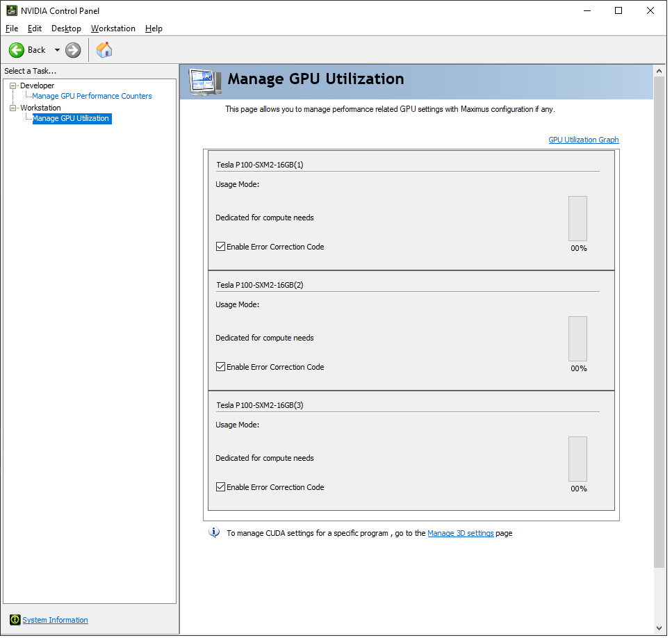The width and height of the screenshot is (672, 638).
Task: Click the Manage GPU Utilization header icon
Action: click(206, 82)
